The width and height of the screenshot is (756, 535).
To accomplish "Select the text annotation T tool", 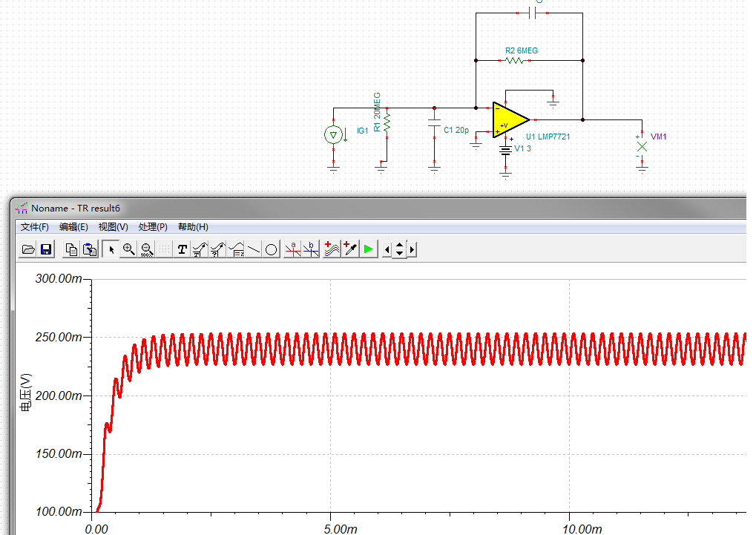I will pos(183,250).
